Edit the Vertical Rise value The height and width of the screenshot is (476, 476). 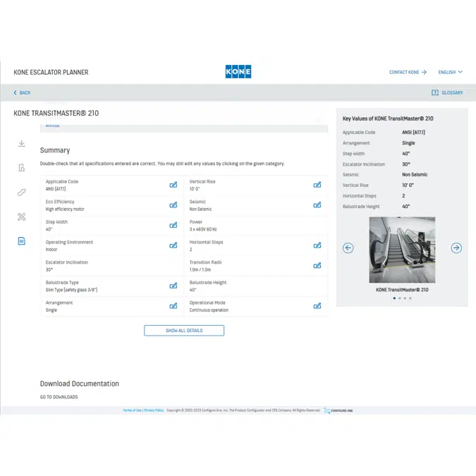pyautogui.click(x=317, y=185)
